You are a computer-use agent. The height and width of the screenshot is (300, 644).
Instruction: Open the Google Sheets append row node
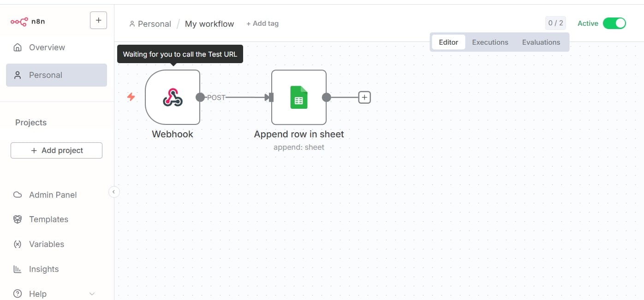(x=298, y=97)
